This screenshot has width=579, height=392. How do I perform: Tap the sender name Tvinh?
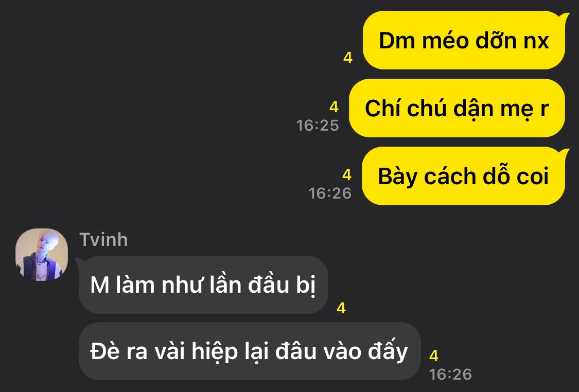click(104, 240)
